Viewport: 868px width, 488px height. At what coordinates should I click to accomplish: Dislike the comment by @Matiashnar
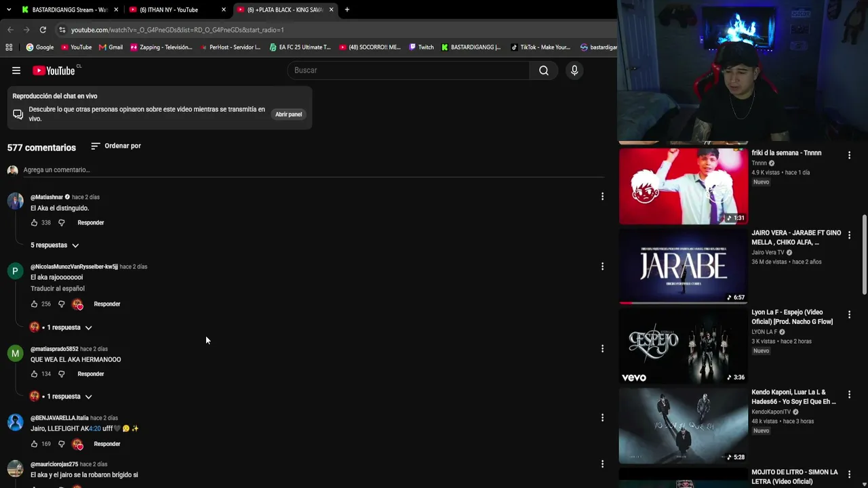point(61,222)
